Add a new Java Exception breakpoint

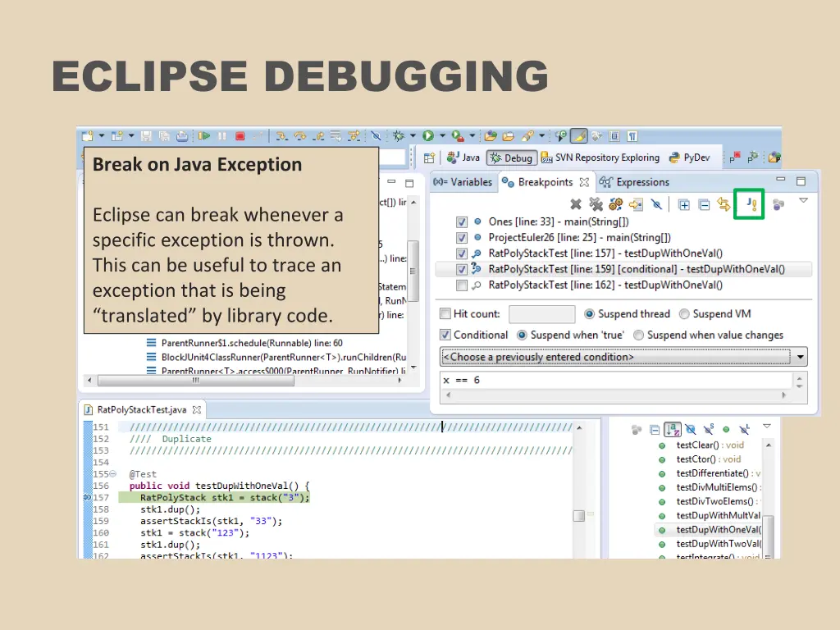pyautogui.click(x=748, y=203)
